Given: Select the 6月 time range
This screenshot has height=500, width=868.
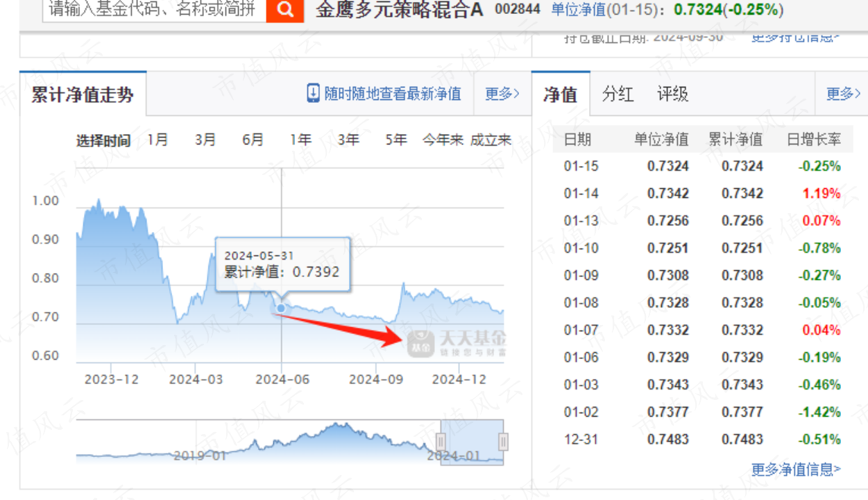Looking at the screenshot, I should click(253, 140).
